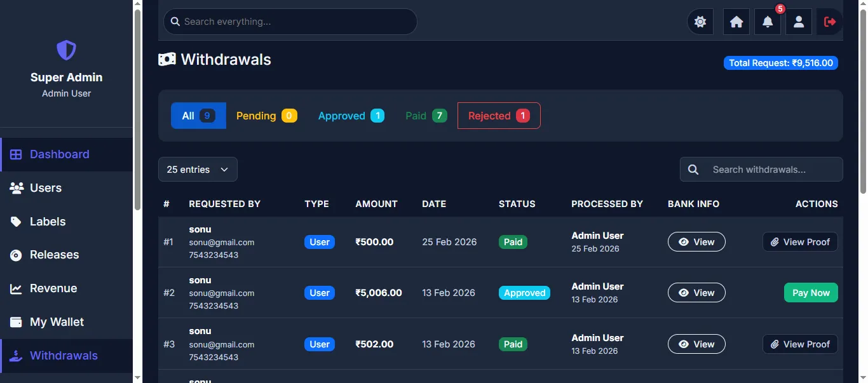Open My Wallet
This screenshot has height=383, width=868.
click(x=67, y=322)
